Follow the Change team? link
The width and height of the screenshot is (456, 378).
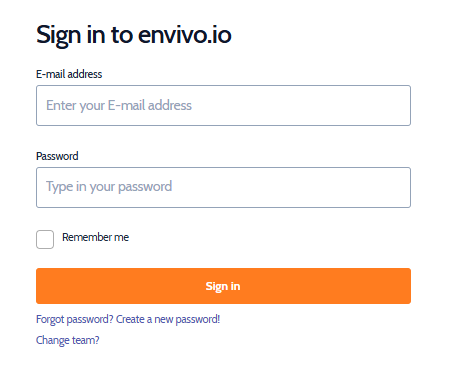point(68,340)
